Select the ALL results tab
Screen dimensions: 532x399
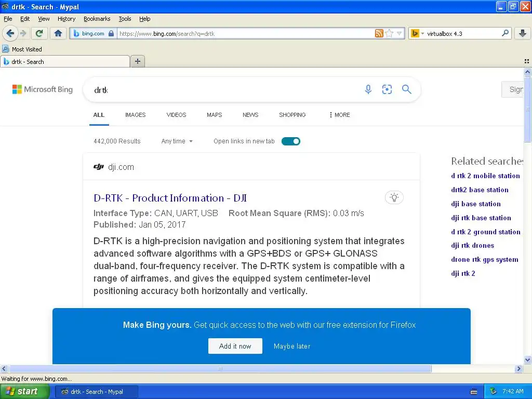[x=99, y=115]
